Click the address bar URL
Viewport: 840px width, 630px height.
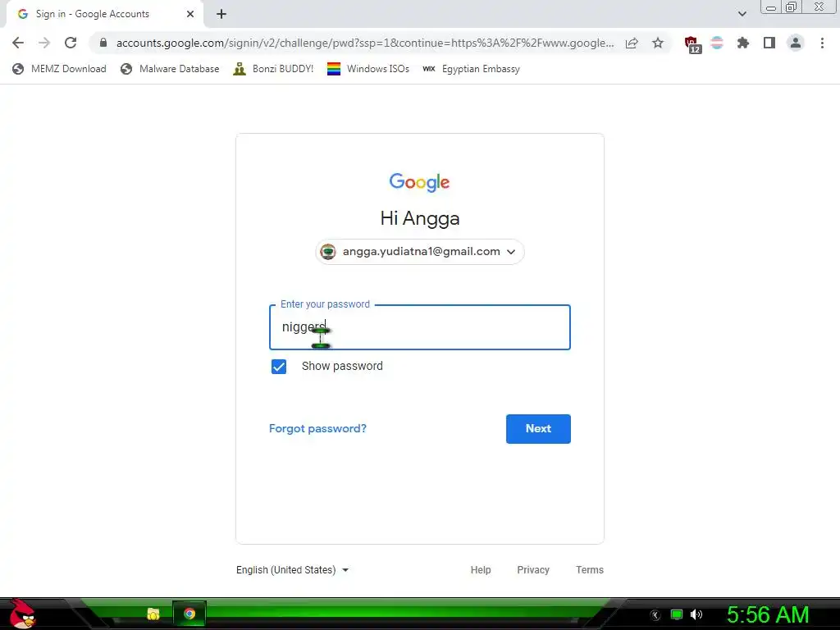(x=365, y=43)
